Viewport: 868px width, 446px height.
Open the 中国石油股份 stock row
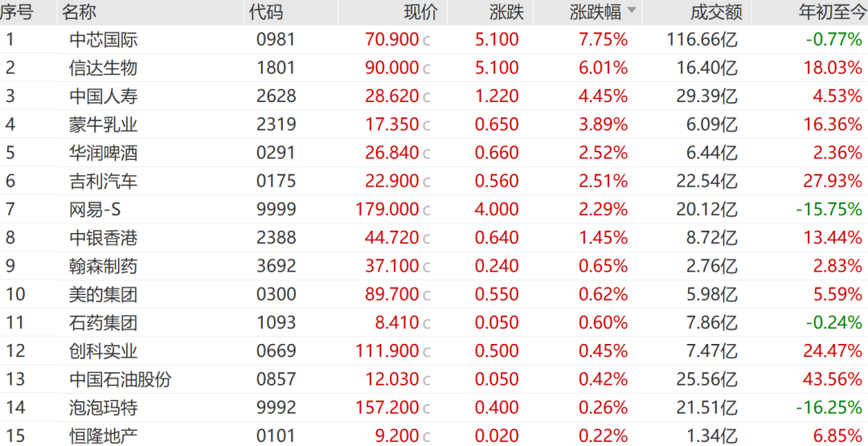pos(120,379)
